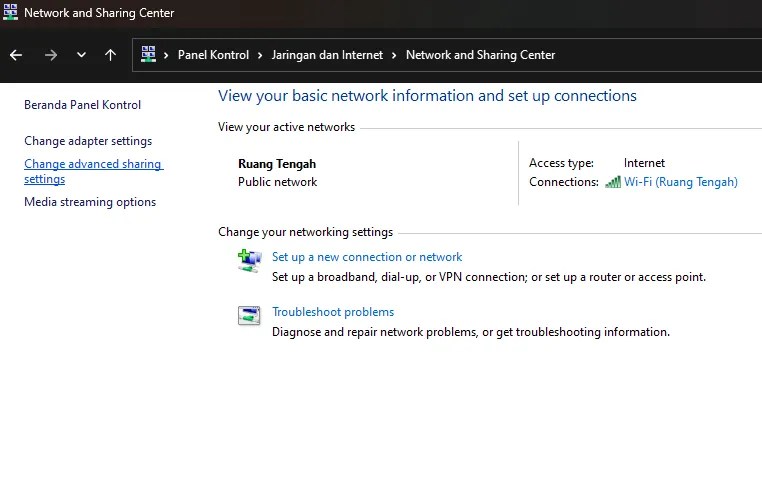Click the Control Panel icon in the address bar
Viewport: 762px width, 504px height.
point(148,55)
